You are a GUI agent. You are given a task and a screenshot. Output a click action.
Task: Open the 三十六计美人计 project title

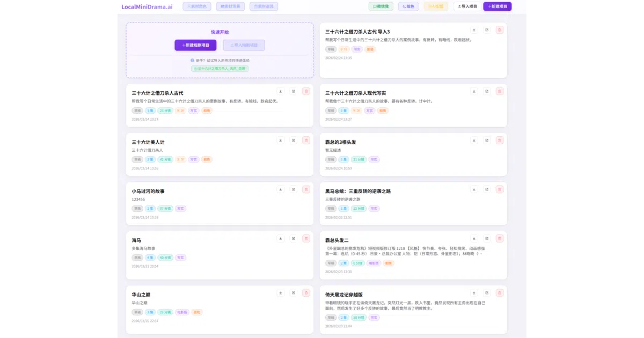pos(148,142)
